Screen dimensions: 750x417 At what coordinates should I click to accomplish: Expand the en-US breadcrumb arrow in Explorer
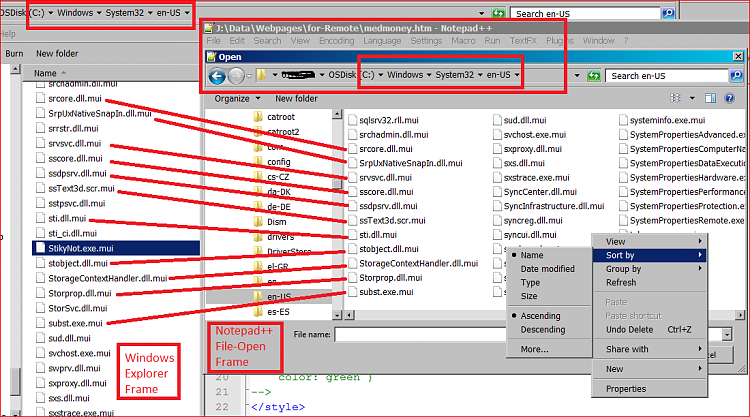pyautogui.click(x=187, y=13)
